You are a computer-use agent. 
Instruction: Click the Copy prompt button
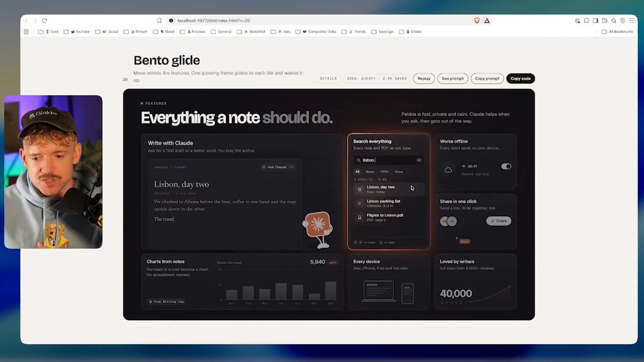point(487,78)
